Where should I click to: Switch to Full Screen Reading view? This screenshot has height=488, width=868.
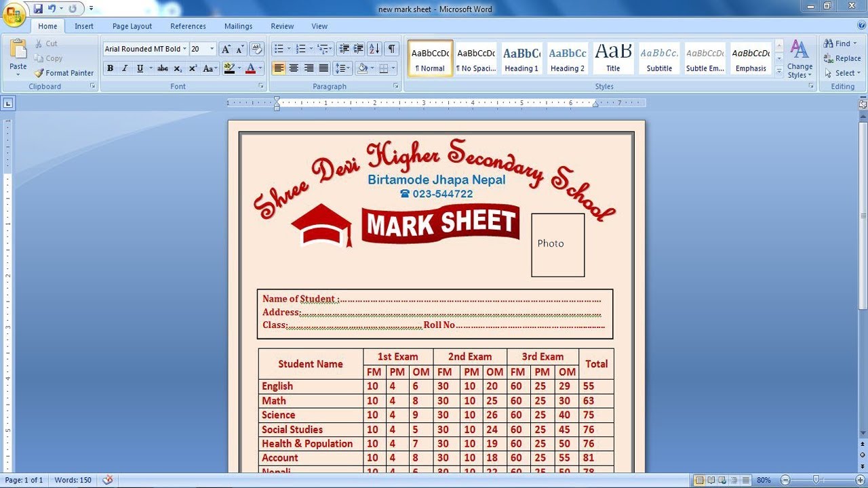pos(711,480)
